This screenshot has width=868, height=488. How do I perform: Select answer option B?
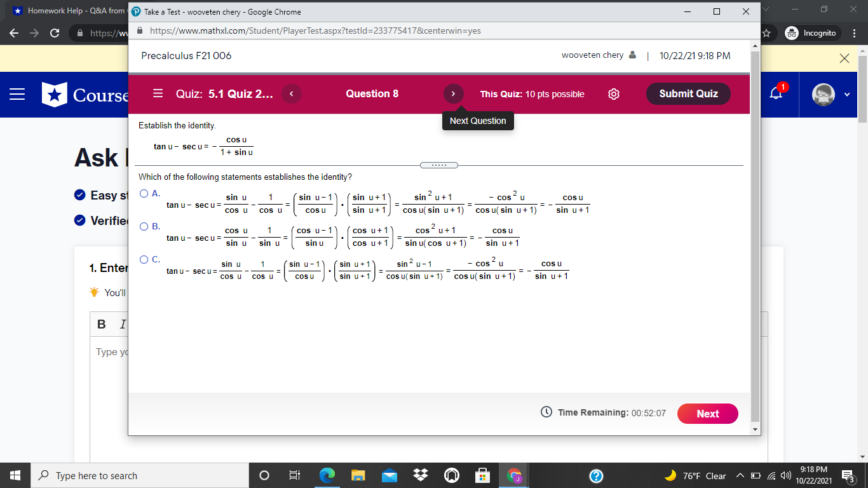(x=144, y=226)
